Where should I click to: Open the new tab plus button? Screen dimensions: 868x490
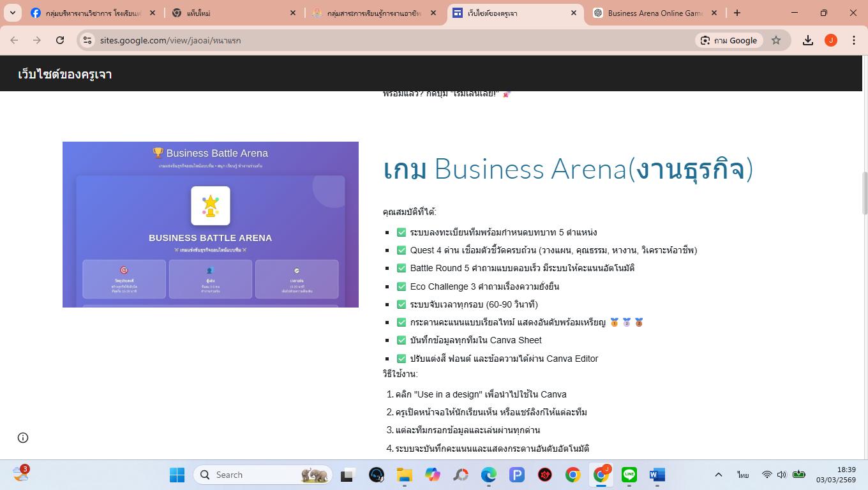coord(737,13)
